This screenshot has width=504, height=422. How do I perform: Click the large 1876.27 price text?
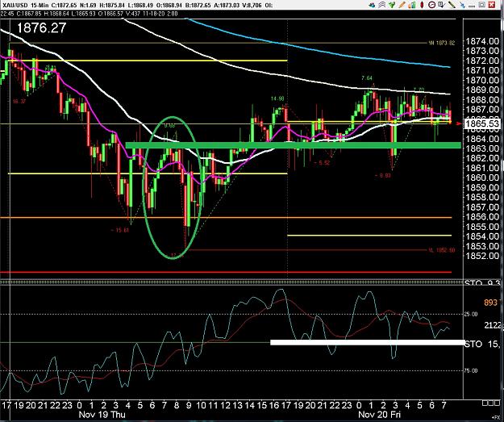pyautogui.click(x=41, y=28)
